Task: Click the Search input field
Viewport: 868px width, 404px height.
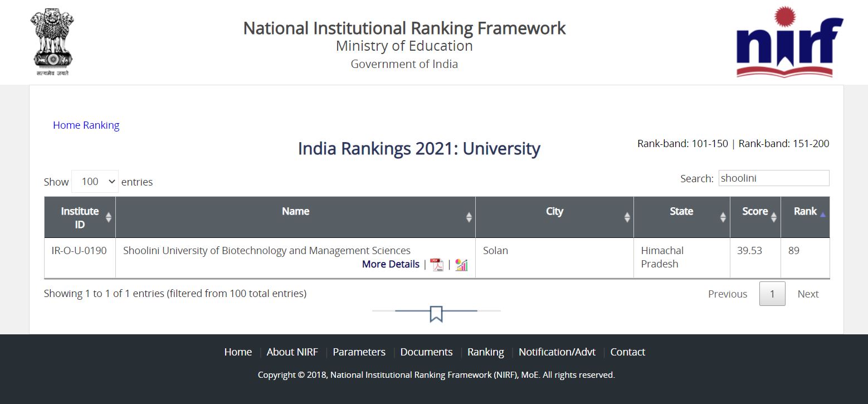Action: tap(774, 178)
